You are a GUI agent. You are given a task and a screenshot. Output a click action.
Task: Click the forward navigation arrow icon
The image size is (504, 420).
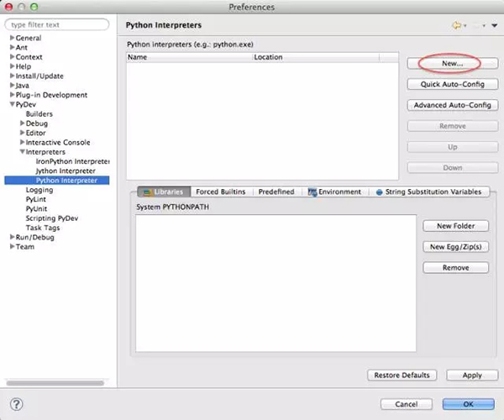point(475,26)
